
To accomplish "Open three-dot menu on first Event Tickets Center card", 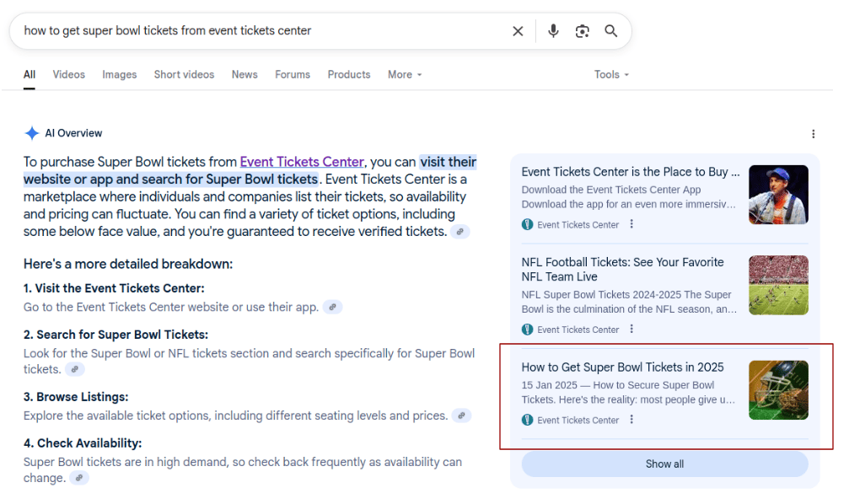I will pyautogui.click(x=631, y=224).
